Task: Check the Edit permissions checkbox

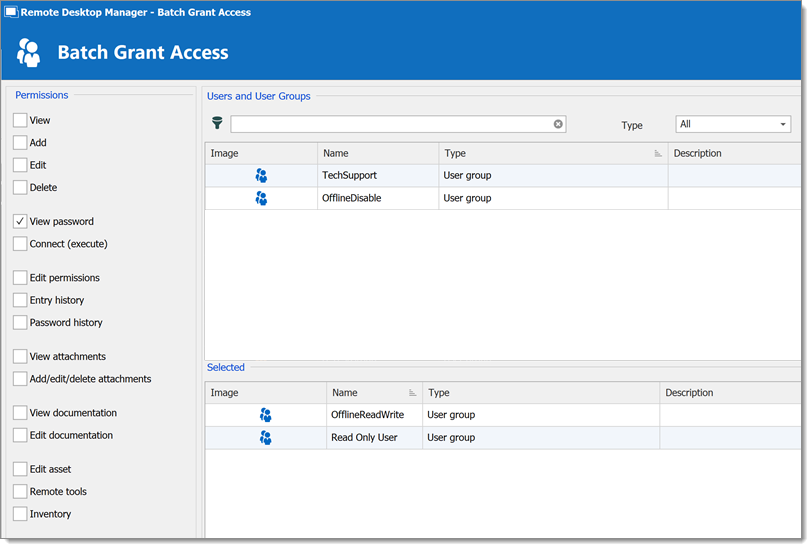Action: [x=20, y=278]
